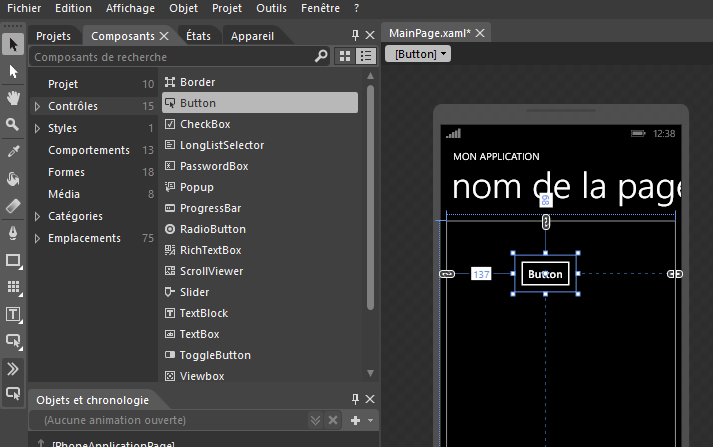Select the Zoom magnifier tool
713x447 pixels.
tap(13, 124)
